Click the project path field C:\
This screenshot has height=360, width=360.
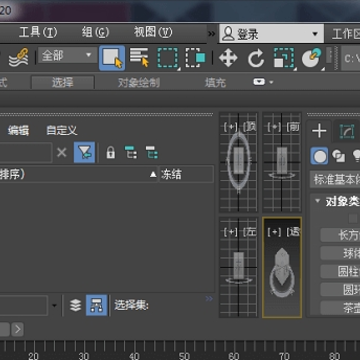point(351,59)
